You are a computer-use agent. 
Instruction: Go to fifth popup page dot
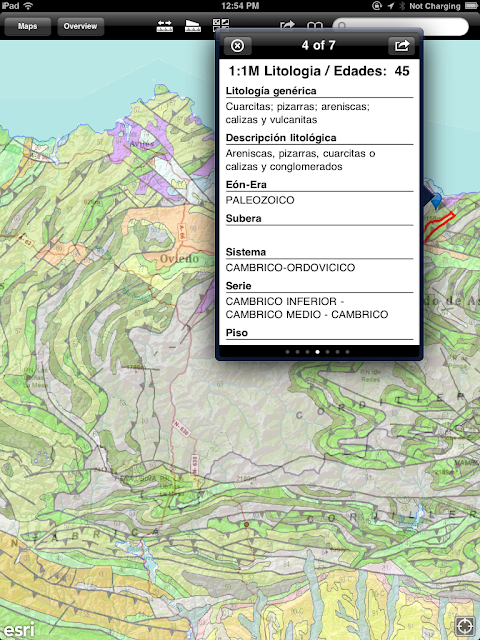(x=327, y=352)
